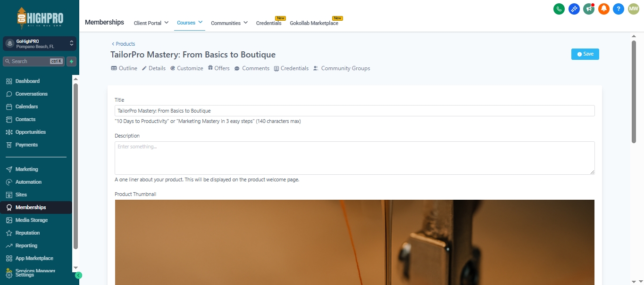Switch to the Details tab

point(154,68)
